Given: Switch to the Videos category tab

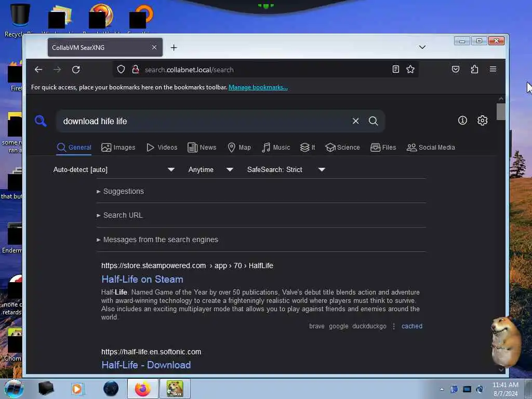Looking at the screenshot, I should (162, 148).
